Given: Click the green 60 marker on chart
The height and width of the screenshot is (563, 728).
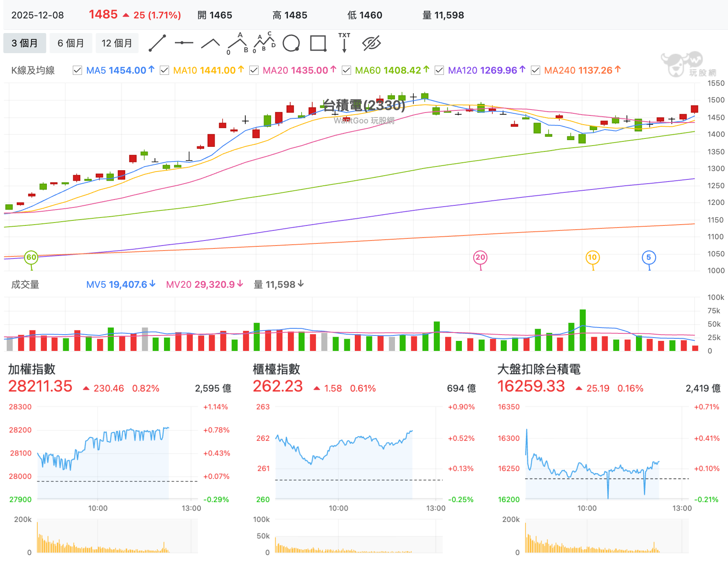Looking at the screenshot, I should [x=31, y=257].
